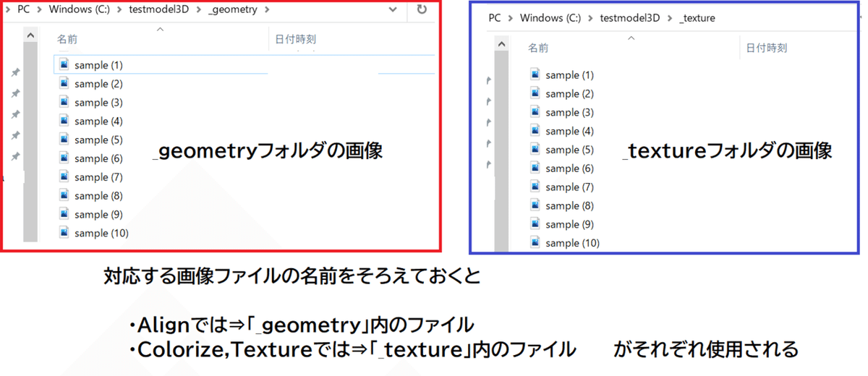Go to PC in _geometry window breadcrumb
Screen dimensions: 868x376
(24, 10)
